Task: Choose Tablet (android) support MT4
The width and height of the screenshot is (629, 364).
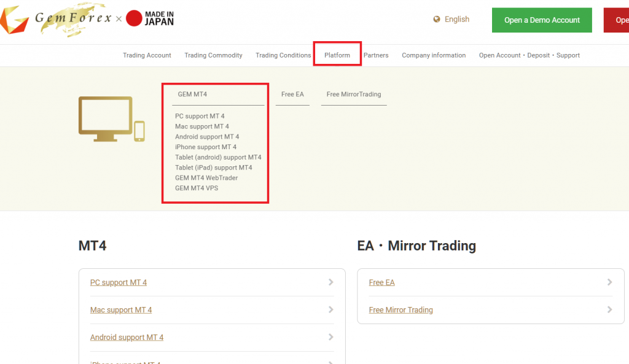Action: [x=218, y=157]
